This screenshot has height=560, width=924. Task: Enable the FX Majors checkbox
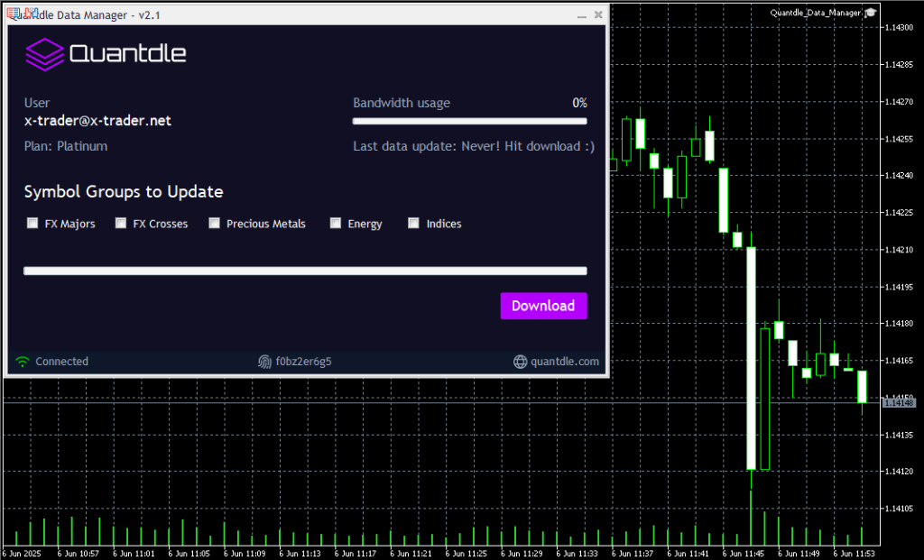pos(32,223)
